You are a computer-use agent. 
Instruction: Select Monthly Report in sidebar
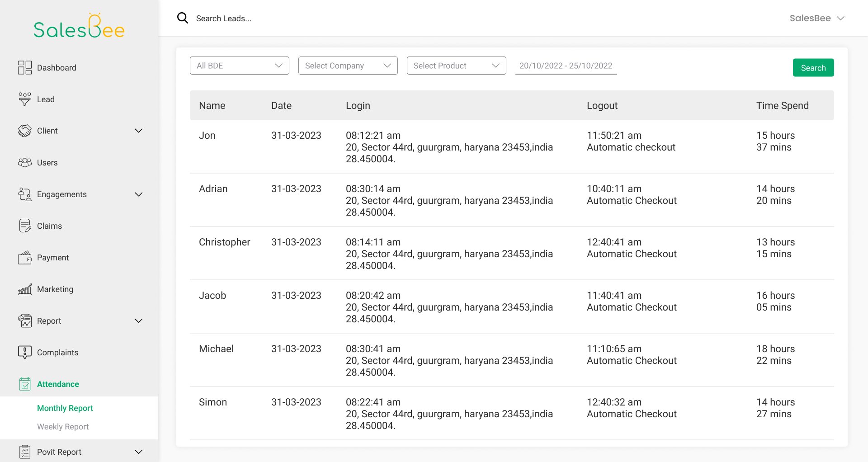[x=65, y=408]
